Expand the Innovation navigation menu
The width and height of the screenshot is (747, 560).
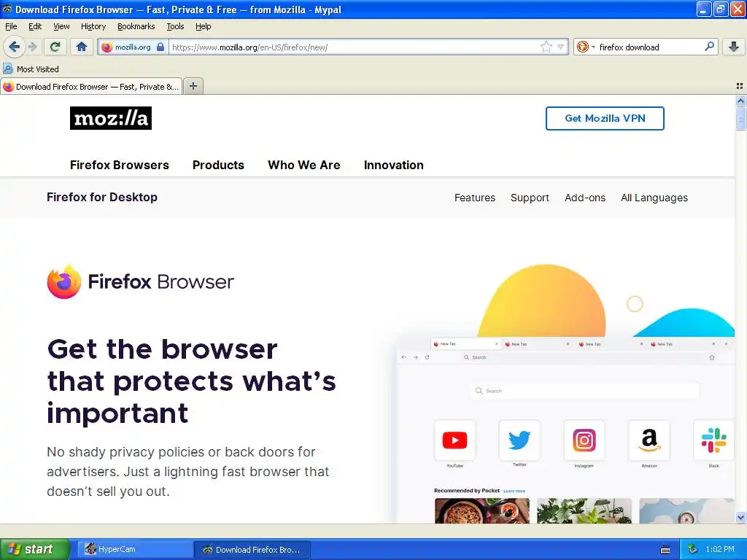click(393, 165)
